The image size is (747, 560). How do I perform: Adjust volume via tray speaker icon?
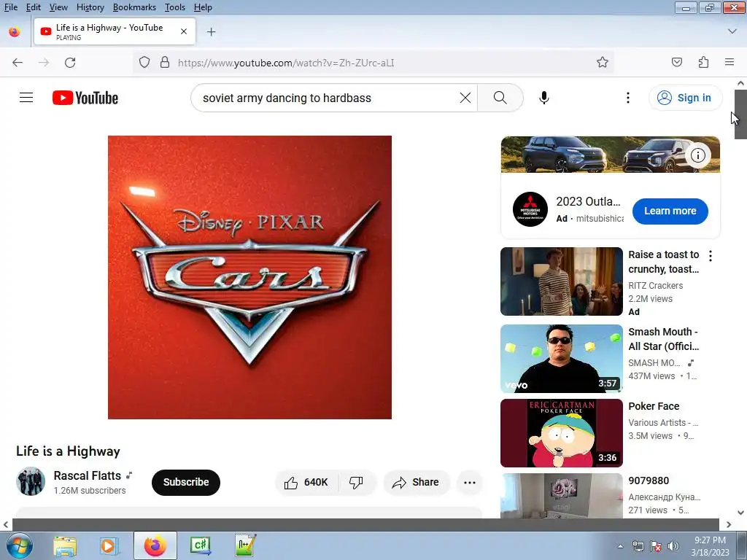point(673,546)
